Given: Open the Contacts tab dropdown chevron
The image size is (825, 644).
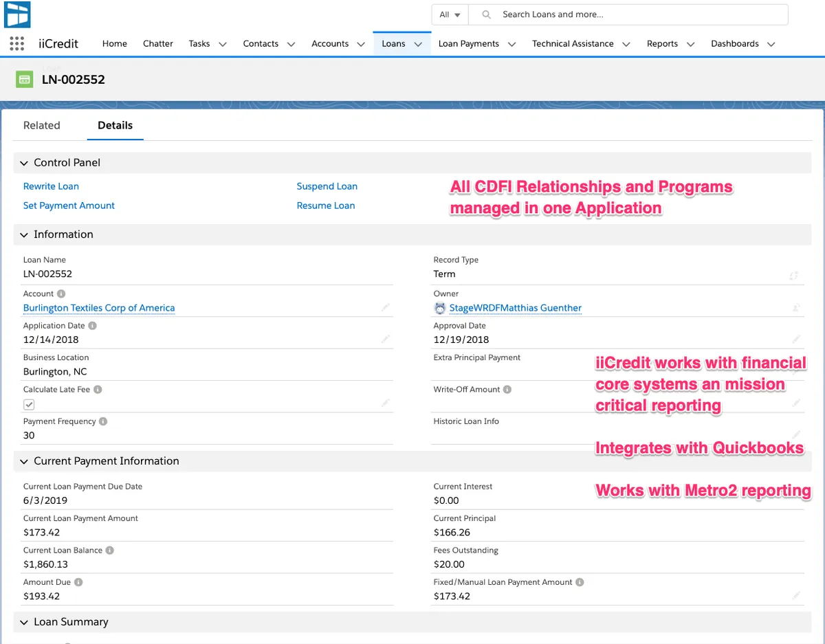Looking at the screenshot, I should (x=291, y=44).
